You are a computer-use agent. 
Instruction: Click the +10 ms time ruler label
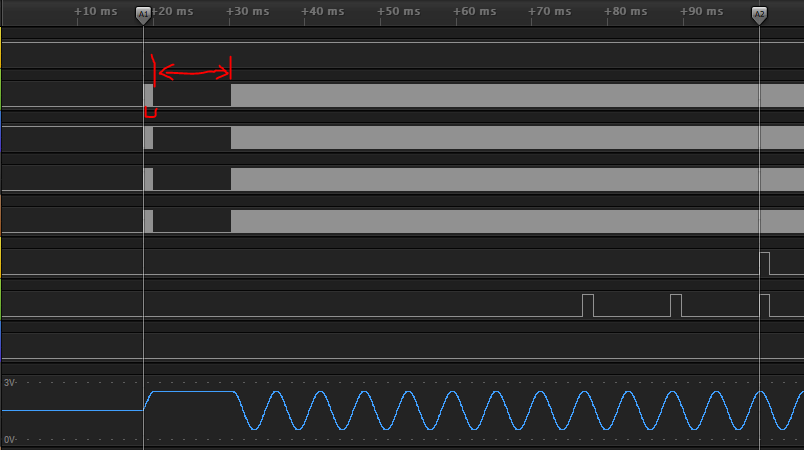click(96, 11)
